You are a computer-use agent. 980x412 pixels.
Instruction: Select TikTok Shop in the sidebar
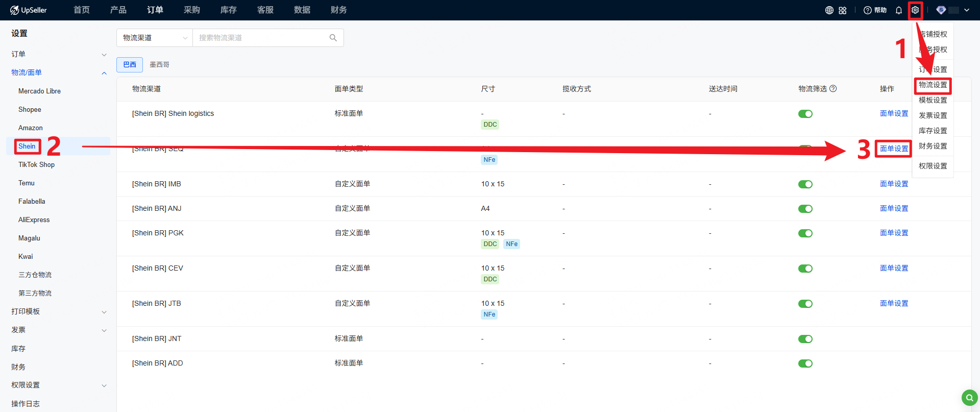point(36,164)
